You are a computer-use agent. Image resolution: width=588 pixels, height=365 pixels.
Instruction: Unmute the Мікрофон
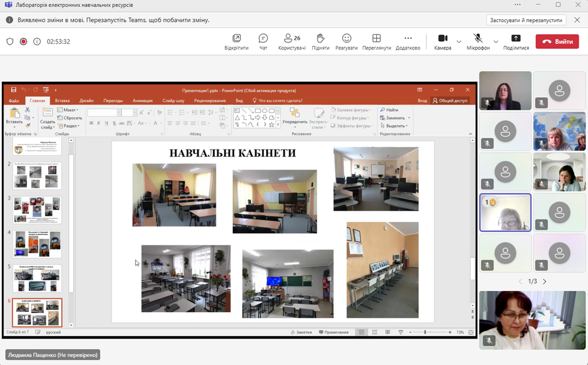[x=478, y=41]
